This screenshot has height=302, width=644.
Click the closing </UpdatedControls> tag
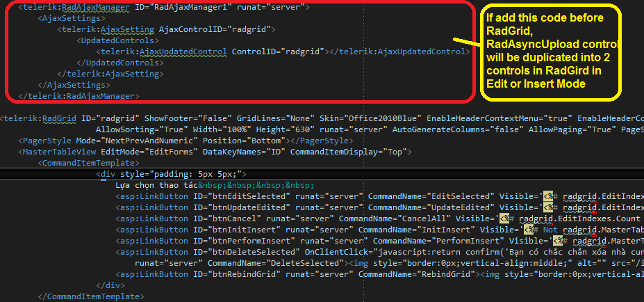pos(120,63)
